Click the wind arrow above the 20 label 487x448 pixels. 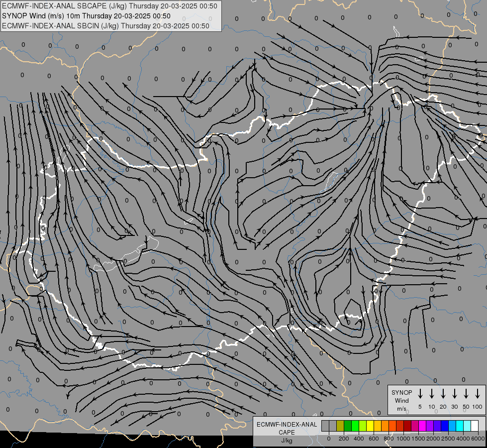443,394
